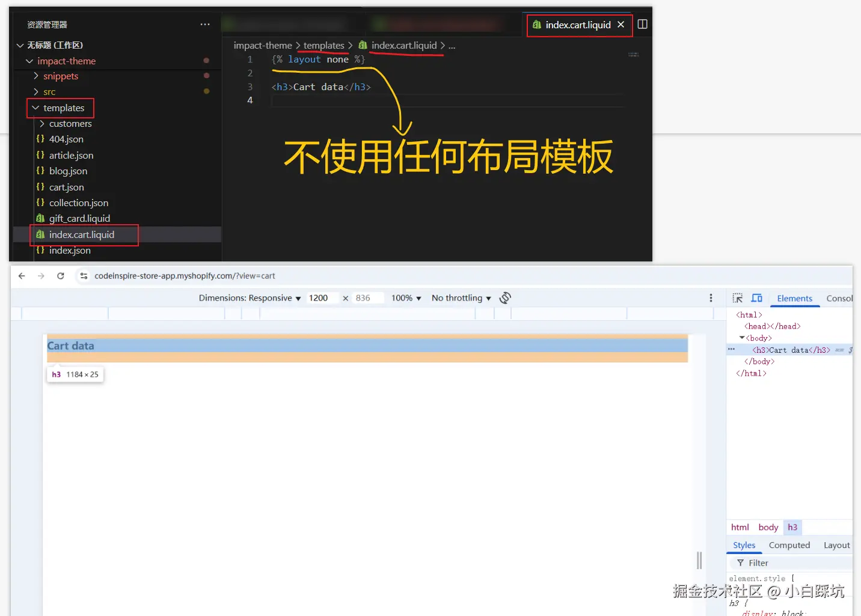The width and height of the screenshot is (861, 616).
Task: Toggle the device toolbar icon
Action: click(x=757, y=298)
